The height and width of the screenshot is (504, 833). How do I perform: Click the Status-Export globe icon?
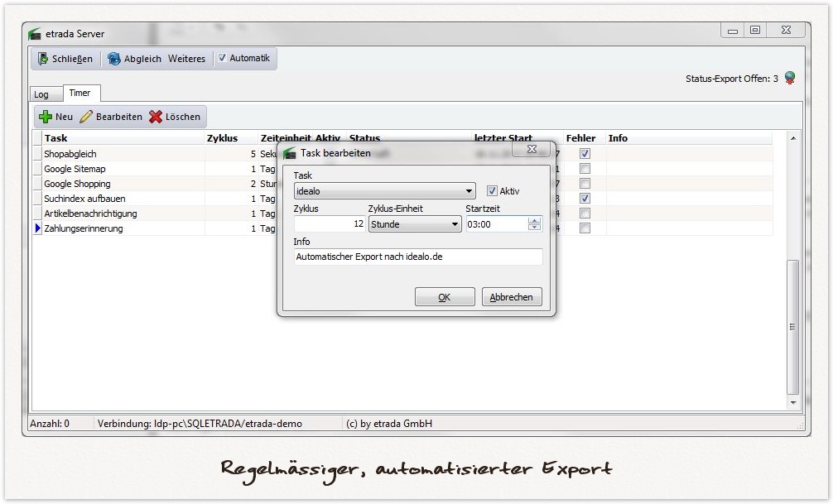[x=790, y=79]
